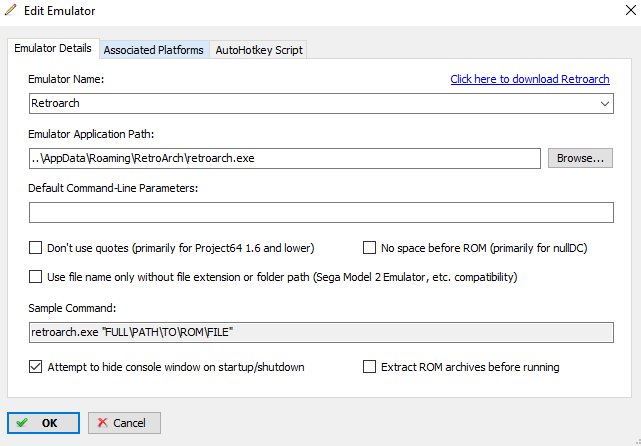
Task: Check No space before ROM option
Action: [371, 248]
